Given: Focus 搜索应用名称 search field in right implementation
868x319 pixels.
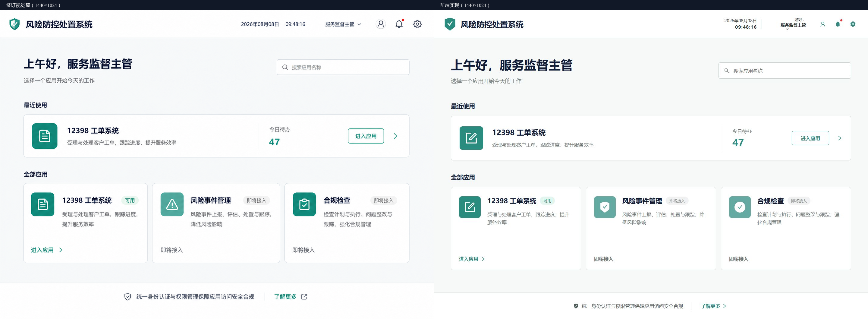Looking at the screenshot, I should (785, 71).
